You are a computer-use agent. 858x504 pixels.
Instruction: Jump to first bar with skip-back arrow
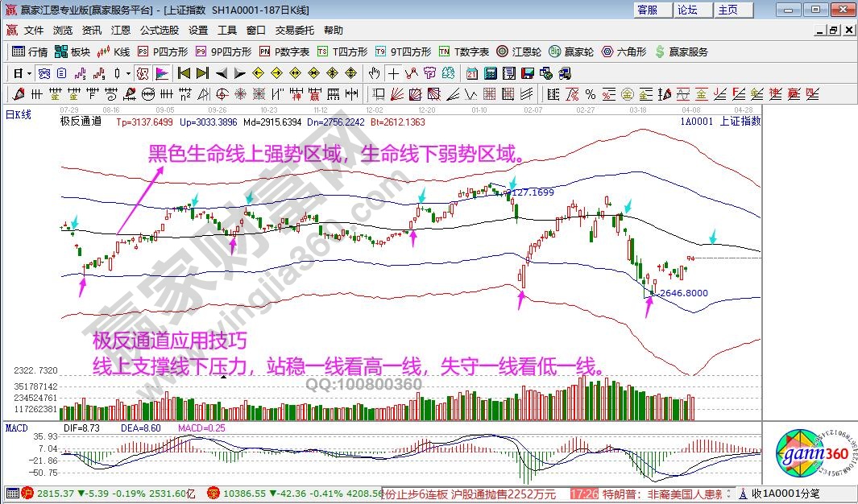click(183, 73)
